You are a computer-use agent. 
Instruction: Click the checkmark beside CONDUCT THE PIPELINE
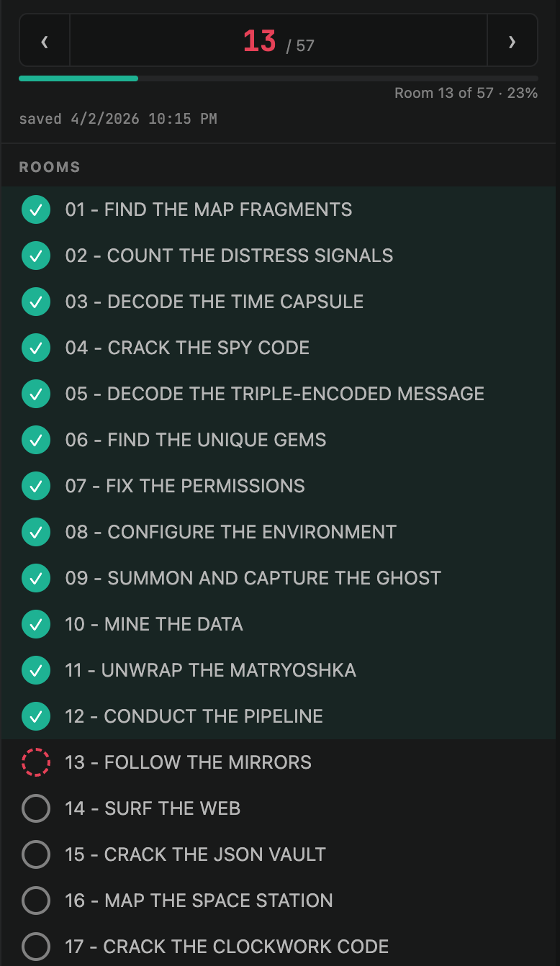pos(36,716)
